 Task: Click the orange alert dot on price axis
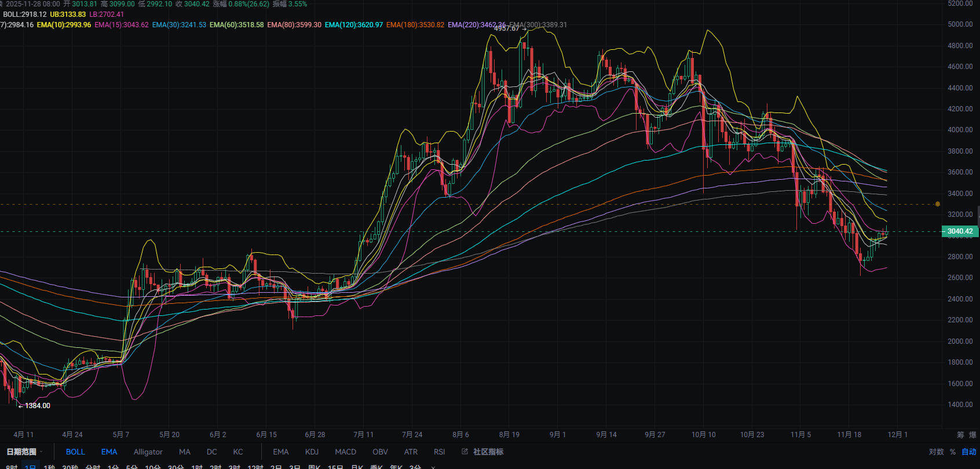(938, 204)
